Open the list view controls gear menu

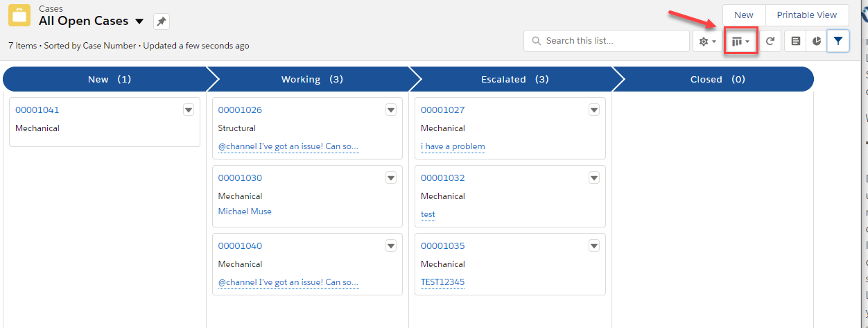(x=707, y=41)
